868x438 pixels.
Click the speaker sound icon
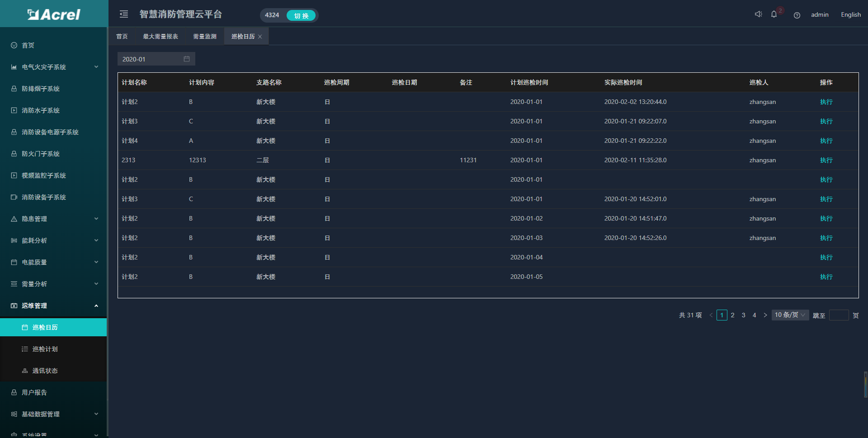pos(758,14)
